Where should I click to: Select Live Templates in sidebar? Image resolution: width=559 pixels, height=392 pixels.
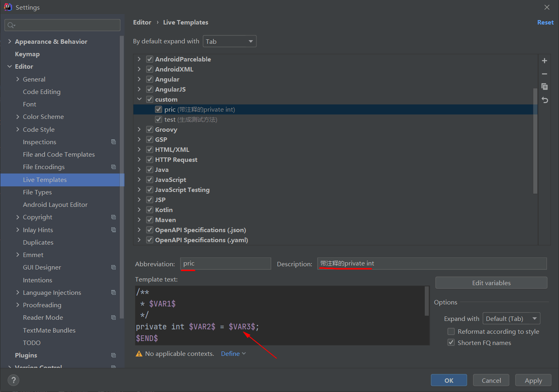pos(62,180)
